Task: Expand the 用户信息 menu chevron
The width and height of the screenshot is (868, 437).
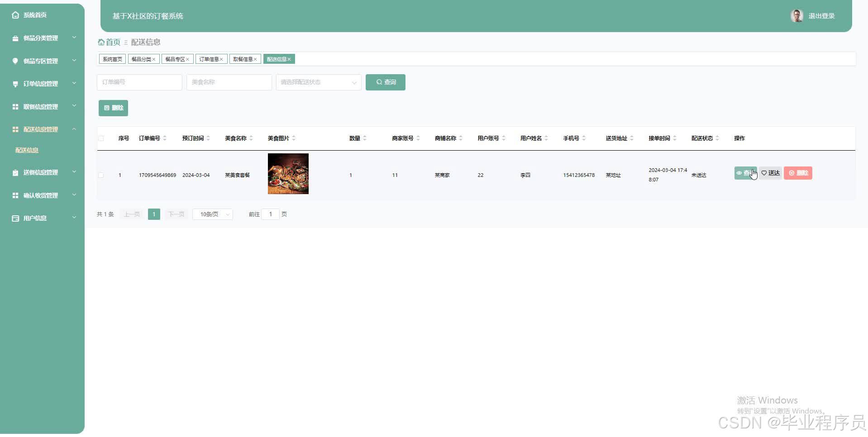Action: [74, 218]
